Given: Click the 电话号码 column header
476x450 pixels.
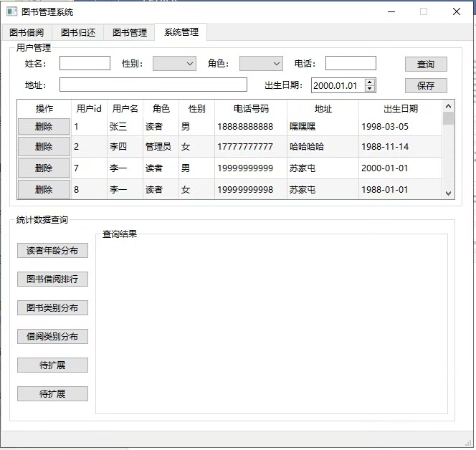Looking at the screenshot, I should pyautogui.click(x=251, y=109).
